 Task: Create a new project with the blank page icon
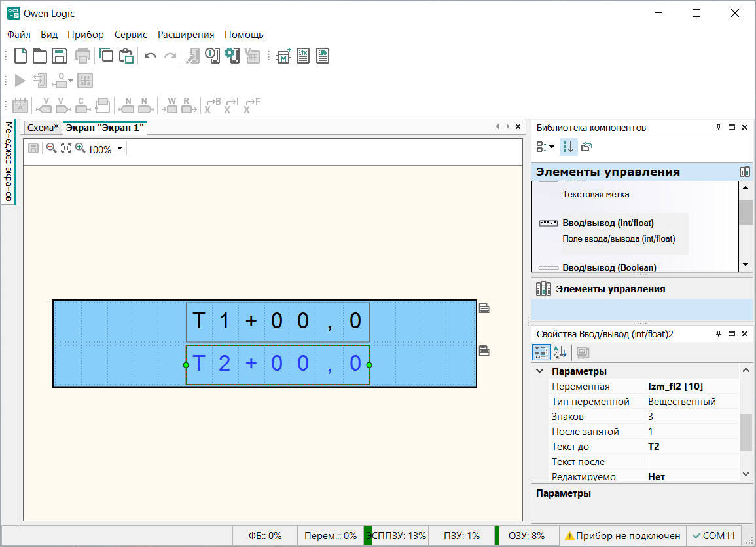tap(20, 56)
